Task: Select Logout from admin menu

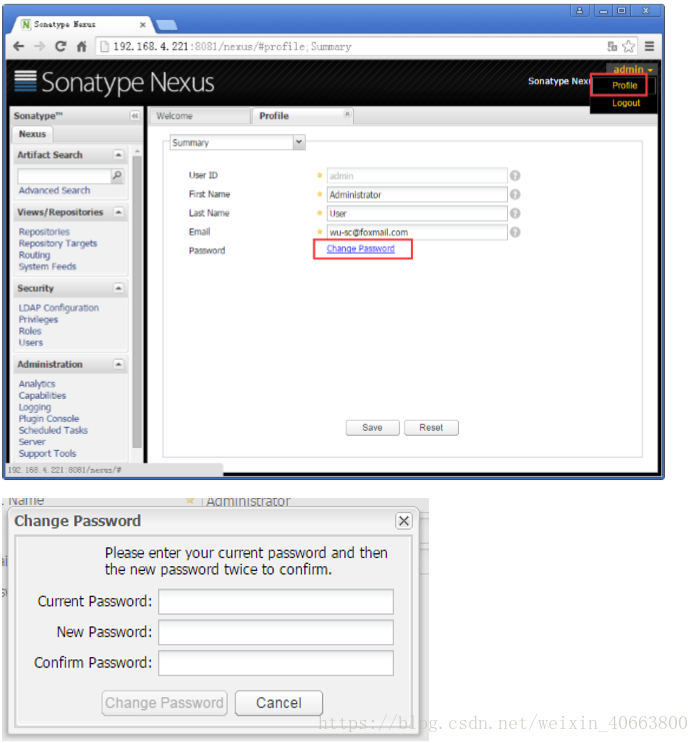Action: tap(626, 103)
